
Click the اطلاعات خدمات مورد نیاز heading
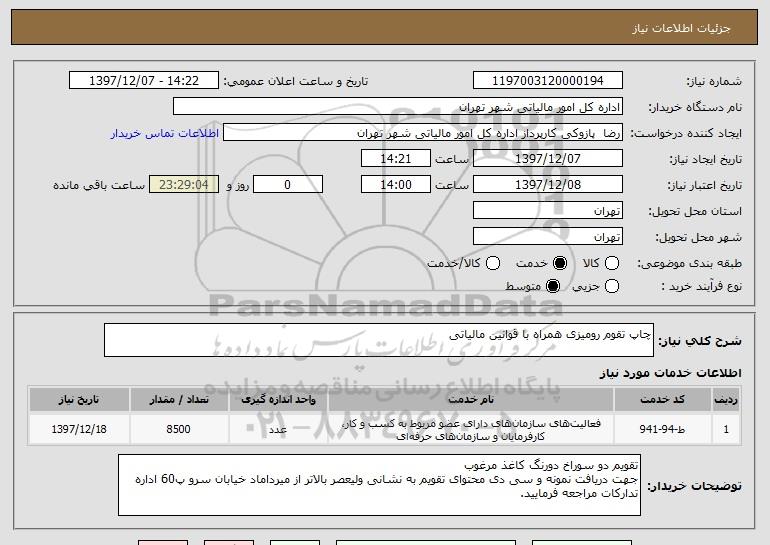tap(670, 373)
